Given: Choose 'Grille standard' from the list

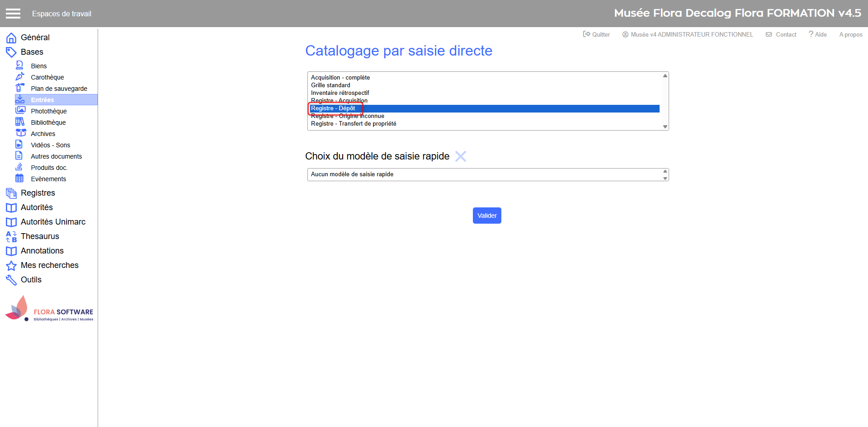Looking at the screenshot, I should (x=330, y=85).
